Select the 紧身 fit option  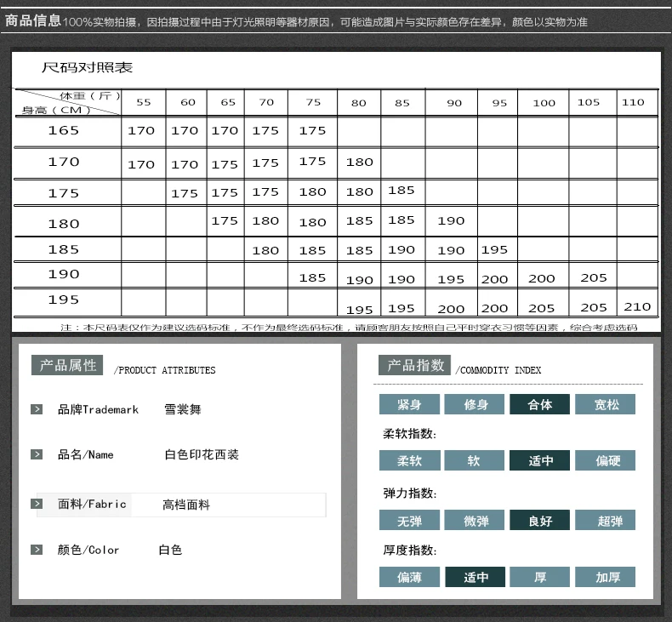pyautogui.click(x=409, y=404)
